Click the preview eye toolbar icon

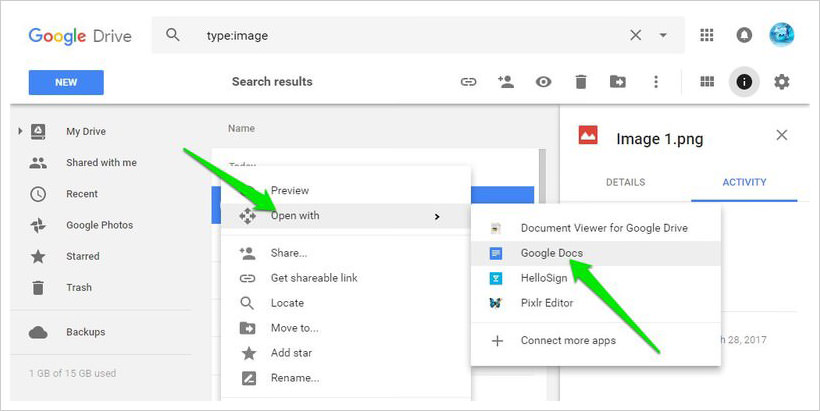coord(543,82)
